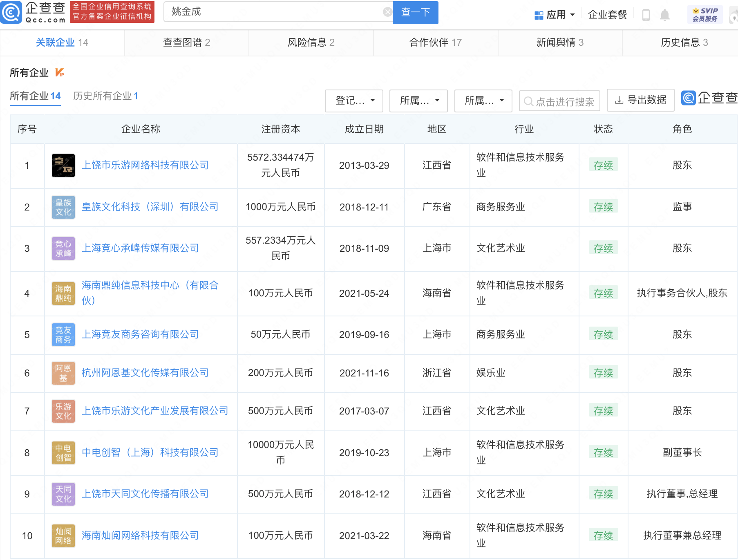The height and width of the screenshot is (560, 738).
Task: Open the 应用 grid icon menu
Action: pos(539,15)
